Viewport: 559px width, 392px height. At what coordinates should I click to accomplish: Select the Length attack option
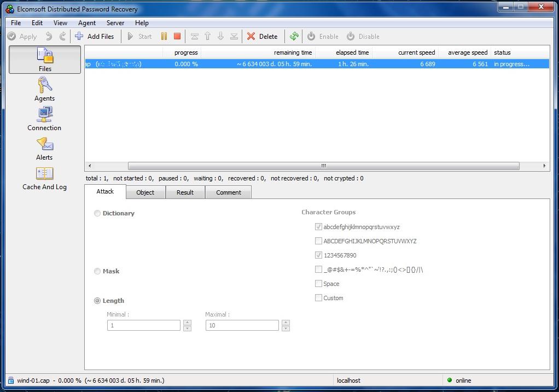pos(97,301)
